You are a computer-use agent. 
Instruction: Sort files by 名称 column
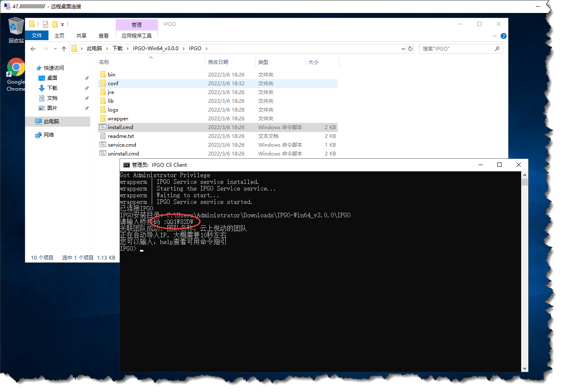(104, 62)
